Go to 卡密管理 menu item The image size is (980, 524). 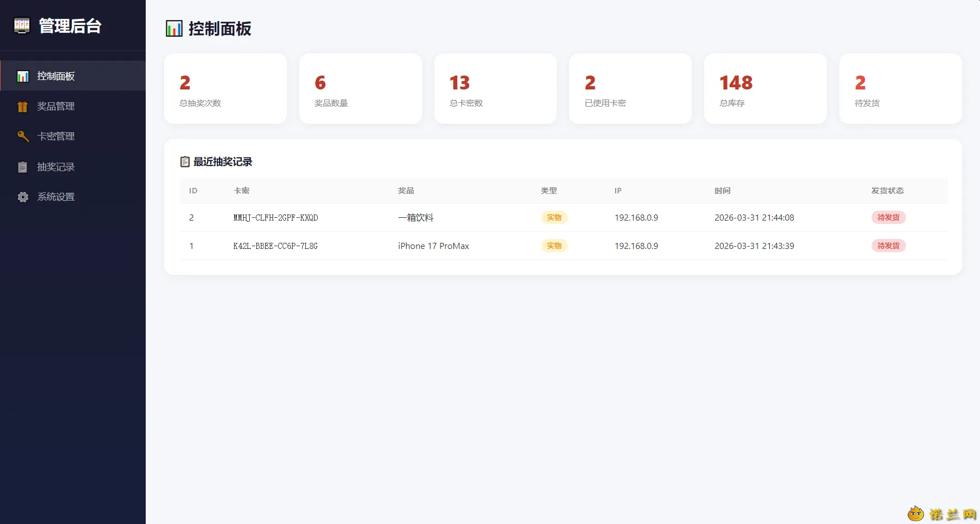point(73,136)
